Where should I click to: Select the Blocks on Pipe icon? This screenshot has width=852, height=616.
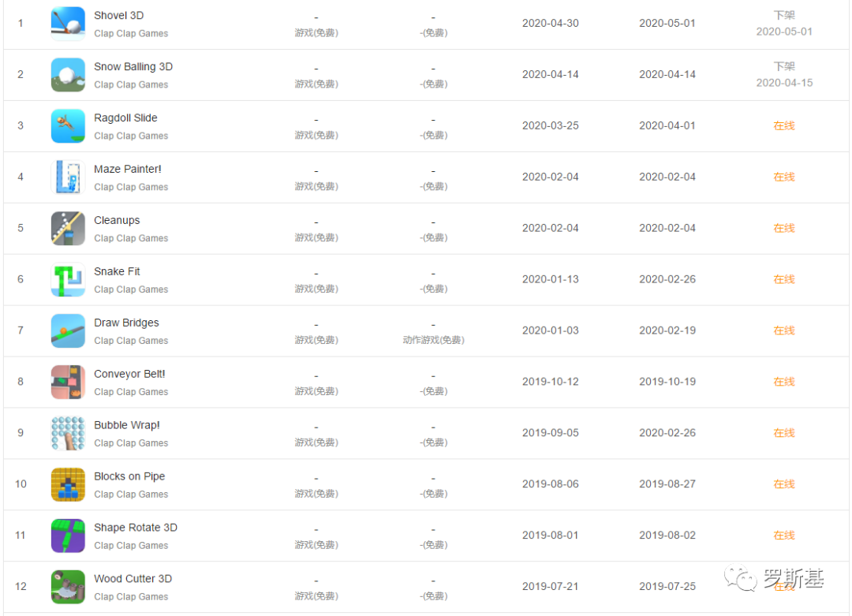pyautogui.click(x=68, y=484)
